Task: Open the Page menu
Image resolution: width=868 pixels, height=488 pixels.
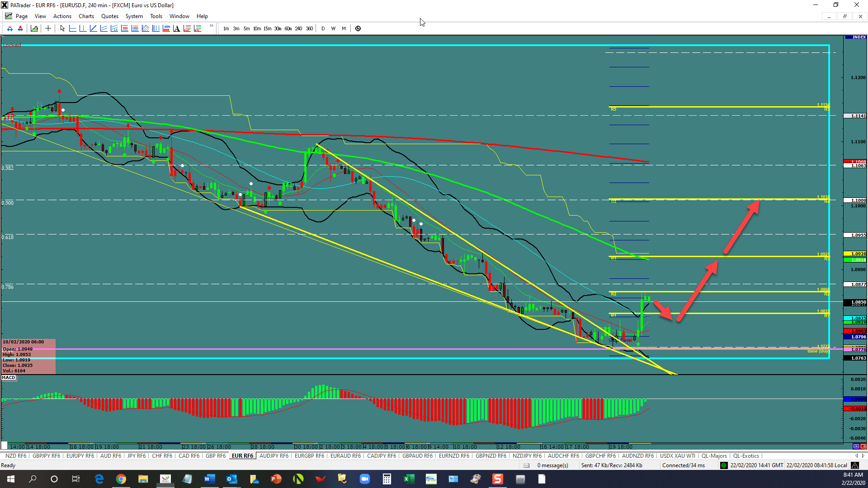Action: click(x=22, y=16)
